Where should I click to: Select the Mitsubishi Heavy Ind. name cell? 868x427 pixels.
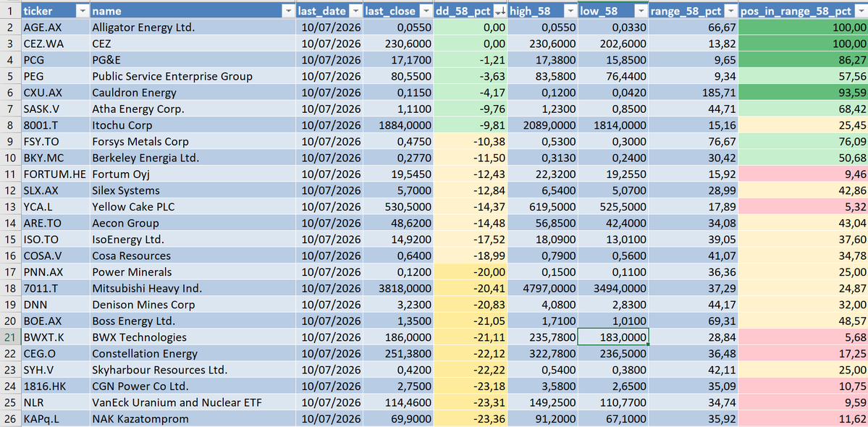(193, 288)
